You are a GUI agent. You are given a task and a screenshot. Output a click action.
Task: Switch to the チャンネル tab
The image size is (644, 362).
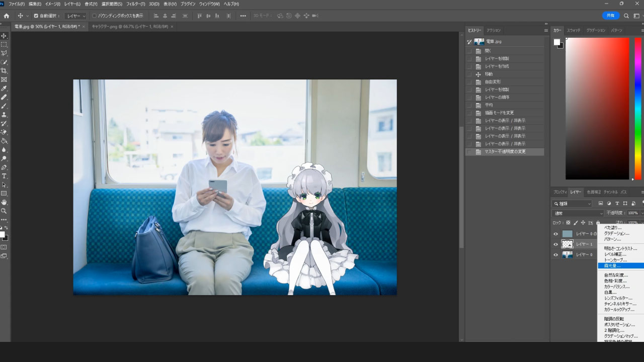click(610, 192)
